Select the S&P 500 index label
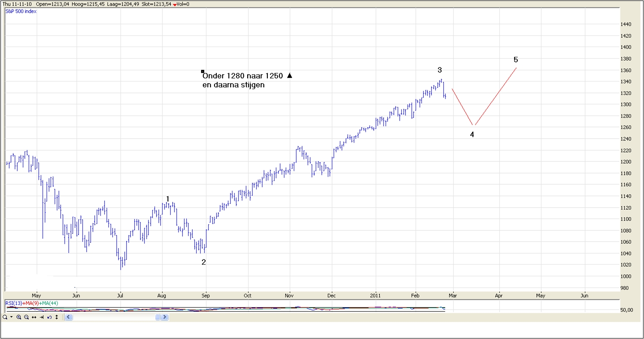The width and height of the screenshot is (644, 339). point(21,11)
